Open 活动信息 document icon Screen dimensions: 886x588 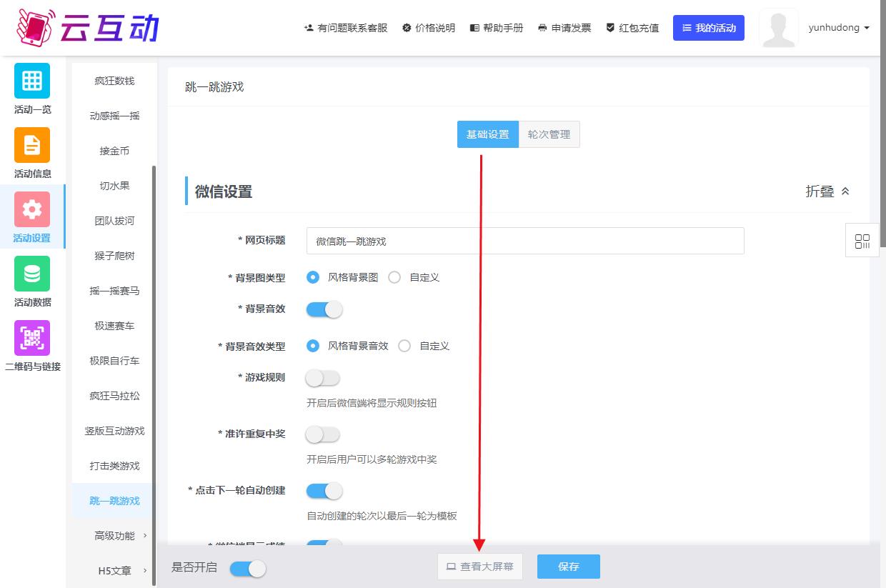(x=32, y=145)
